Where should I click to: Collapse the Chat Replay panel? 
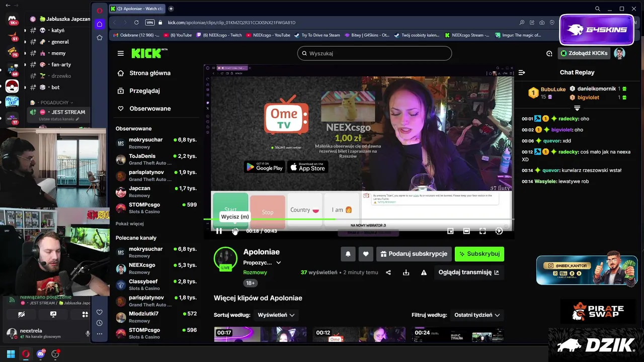point(522,72)
